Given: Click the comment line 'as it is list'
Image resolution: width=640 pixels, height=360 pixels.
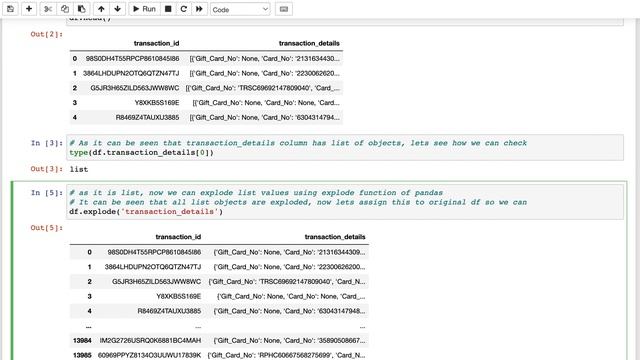Looking at the screenshot, I should 256,192.
